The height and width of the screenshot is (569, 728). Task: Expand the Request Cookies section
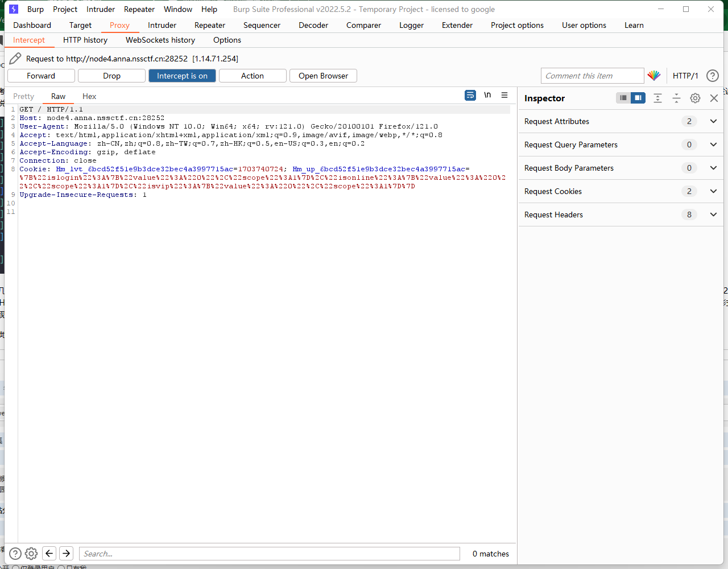713,191
